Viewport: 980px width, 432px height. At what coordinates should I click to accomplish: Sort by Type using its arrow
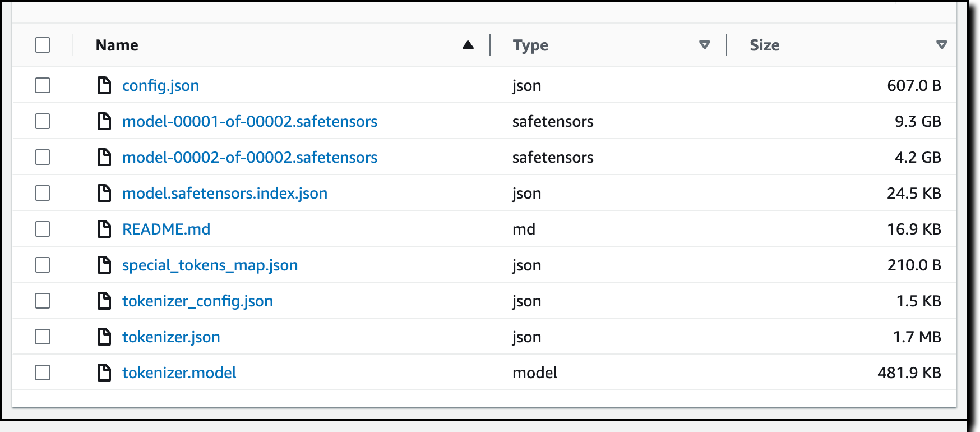pos(705,45)
